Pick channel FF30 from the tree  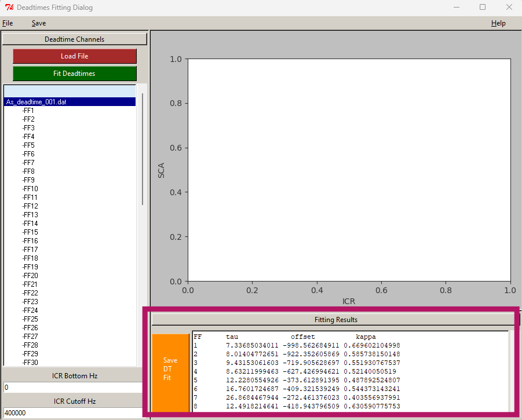30,363
